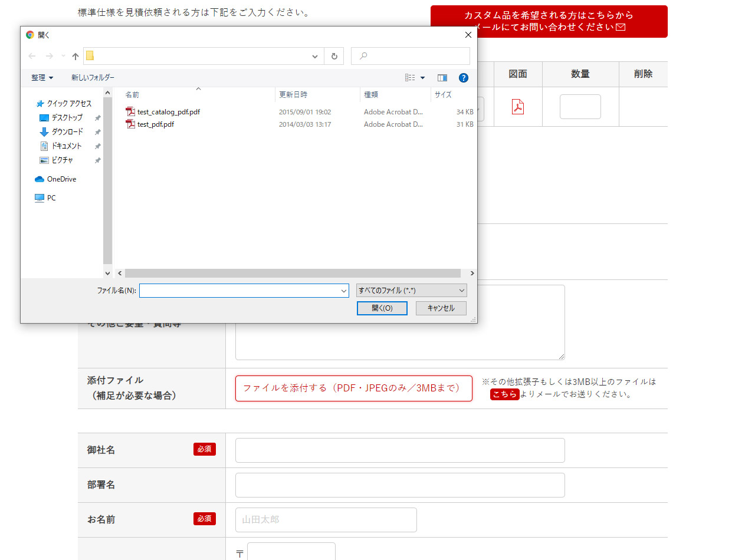This screenshot has width=745, height=560.
Task: Click the Up folder arrow
Action: [76, 56]
